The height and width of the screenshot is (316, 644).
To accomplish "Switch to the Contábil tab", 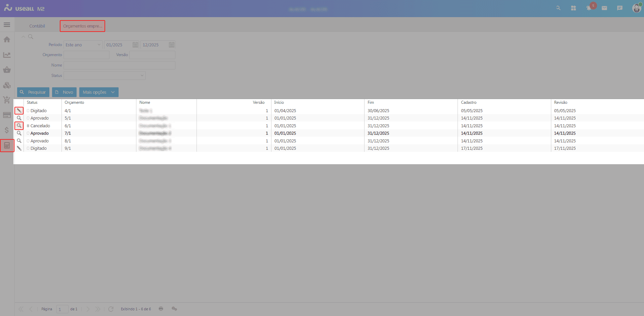I will tap(37, 26).
